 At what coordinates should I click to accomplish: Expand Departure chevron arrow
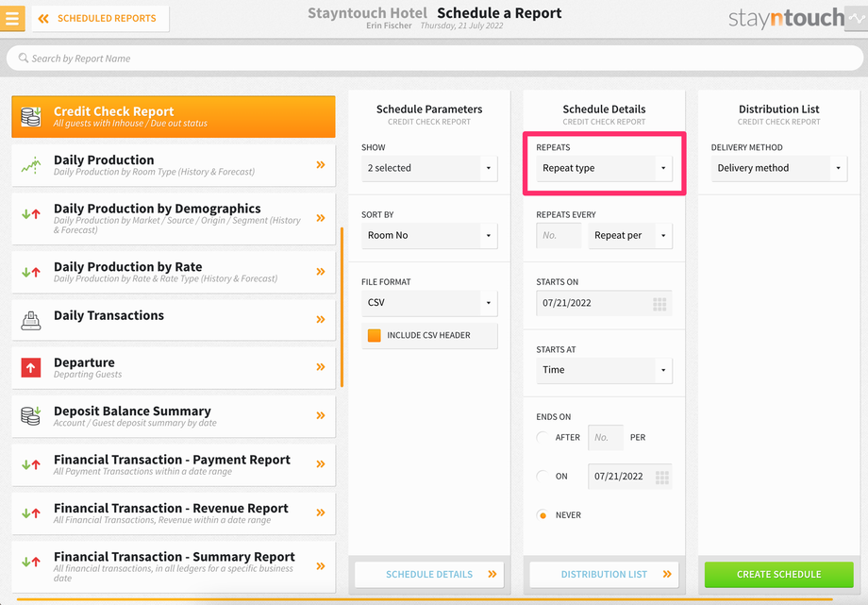tap(321, 367)
